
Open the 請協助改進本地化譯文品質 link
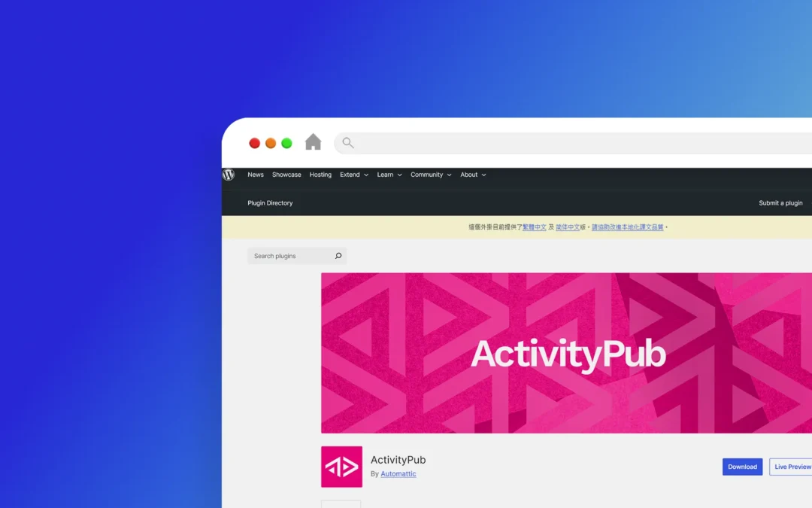[x=627, y=227]
